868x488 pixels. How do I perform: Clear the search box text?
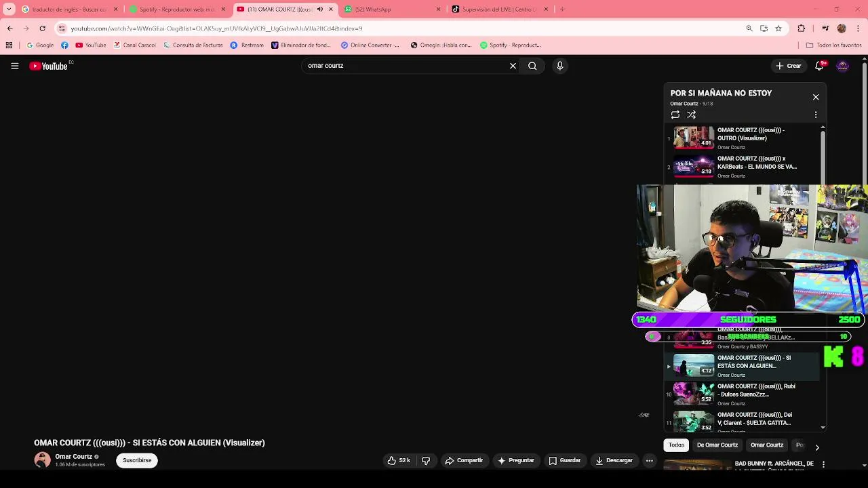coord(513,66)
